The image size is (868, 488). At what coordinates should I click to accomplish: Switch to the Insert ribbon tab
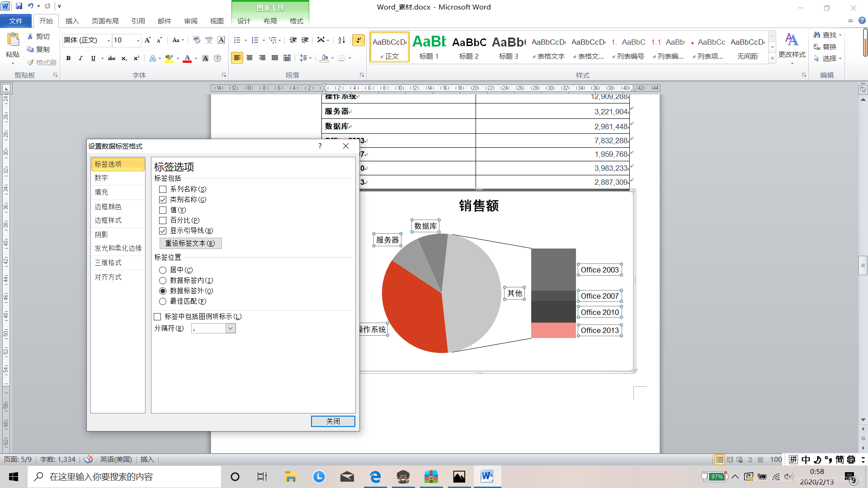click(x=72, y=21)
